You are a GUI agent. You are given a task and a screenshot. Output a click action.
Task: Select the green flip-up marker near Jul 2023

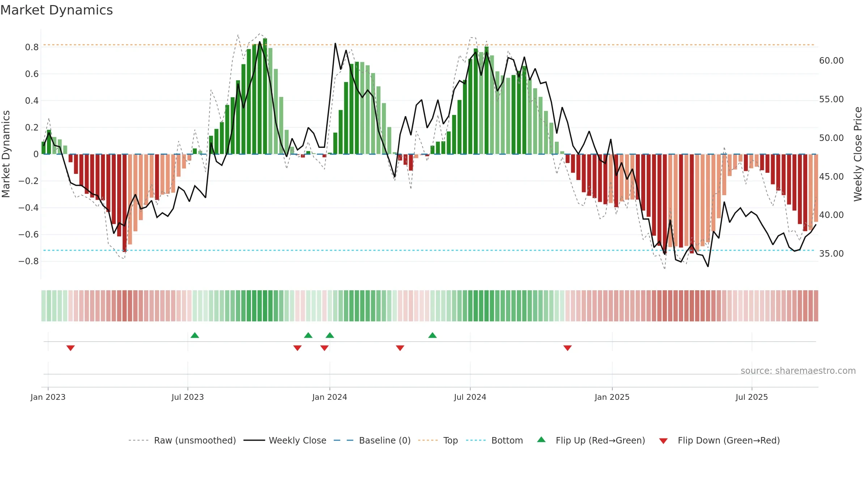(x=195, y=335)
